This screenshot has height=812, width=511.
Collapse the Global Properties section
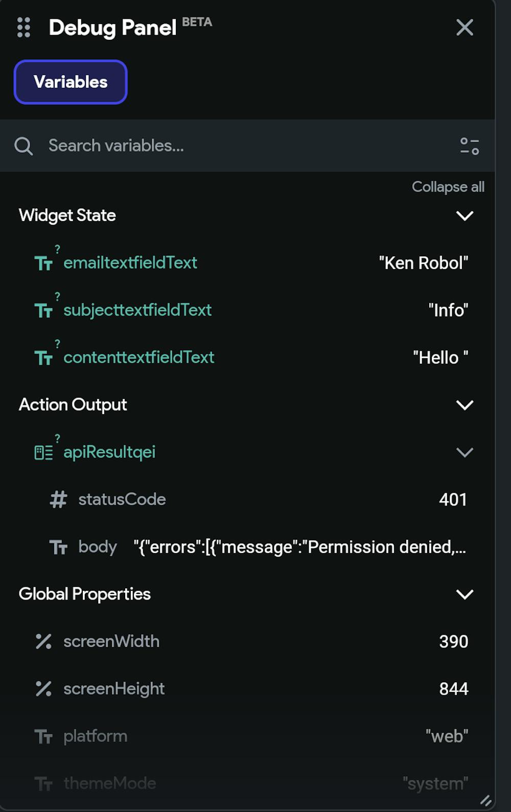click(x=464, y=594)
